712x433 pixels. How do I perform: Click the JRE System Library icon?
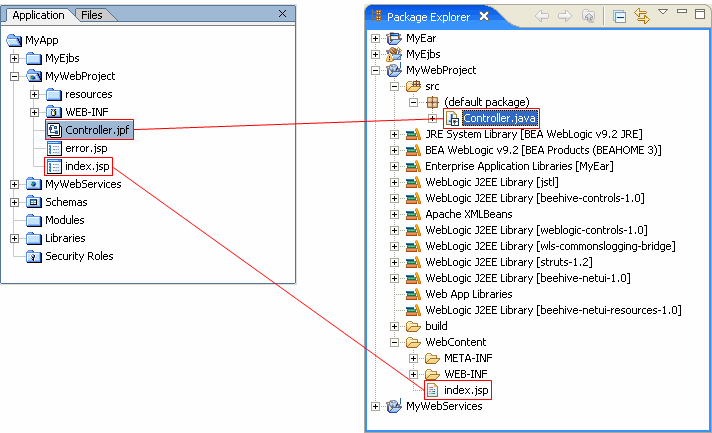tap(413, 134)
